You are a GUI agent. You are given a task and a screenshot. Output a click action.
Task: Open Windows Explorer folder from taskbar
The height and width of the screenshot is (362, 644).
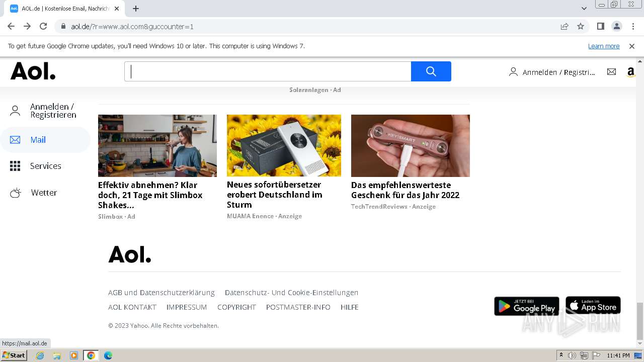click(x=57, y=355)
